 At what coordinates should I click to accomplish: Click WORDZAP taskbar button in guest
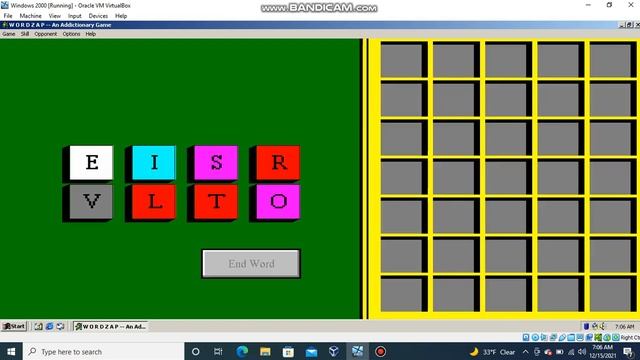pyautogui.click(x=111, y=326)
